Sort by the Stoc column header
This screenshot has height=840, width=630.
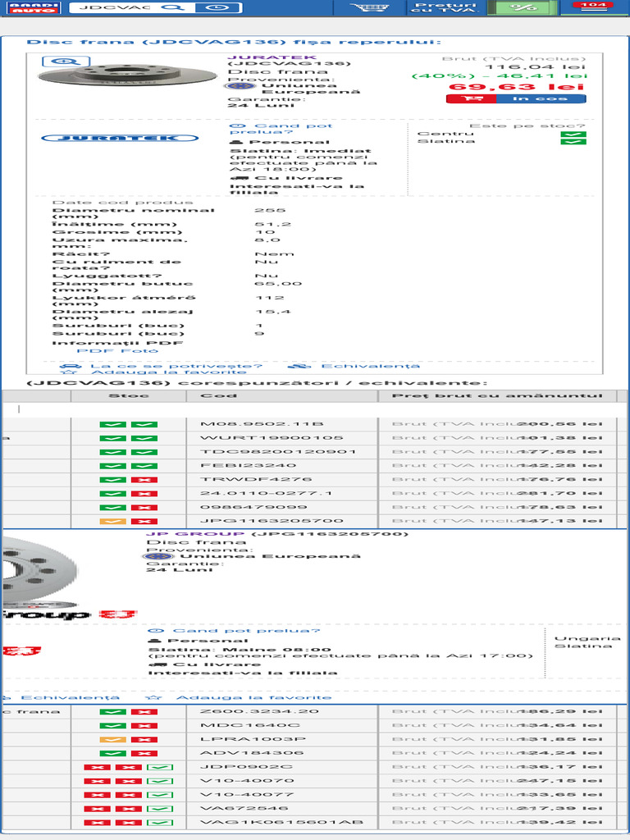[x=129, y=396]
